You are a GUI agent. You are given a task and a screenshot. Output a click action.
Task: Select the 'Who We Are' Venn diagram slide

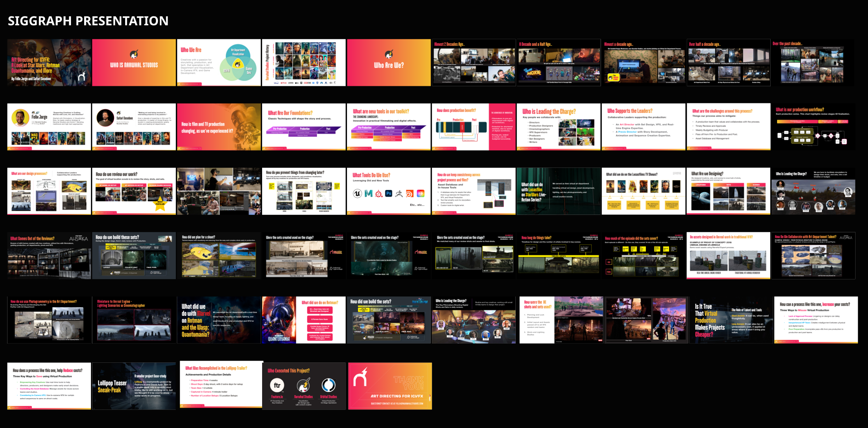click(219, 62)
